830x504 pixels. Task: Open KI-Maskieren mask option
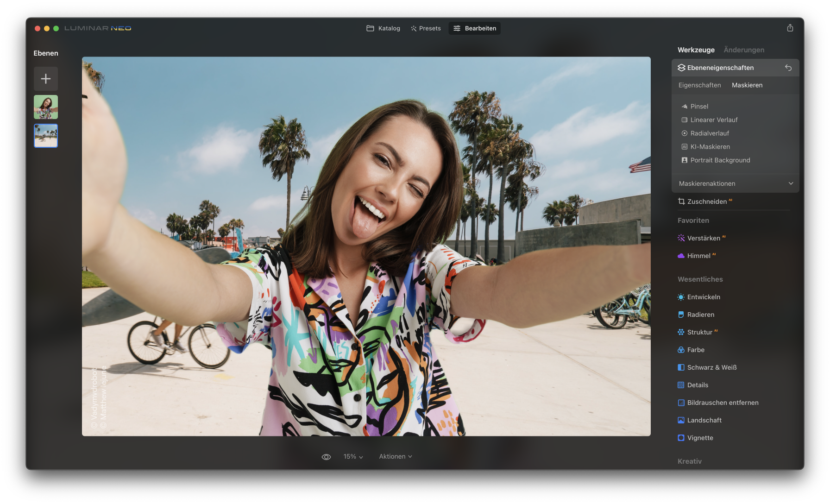[x=710, y=147]
